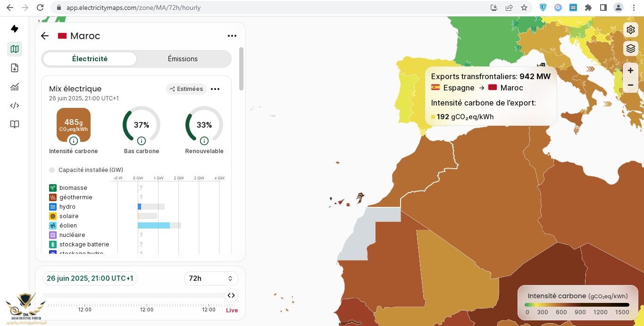The height and width of the screenshot is (326, 644).
Task: Switch to the Émissions tab
Action: coord(183,59)
